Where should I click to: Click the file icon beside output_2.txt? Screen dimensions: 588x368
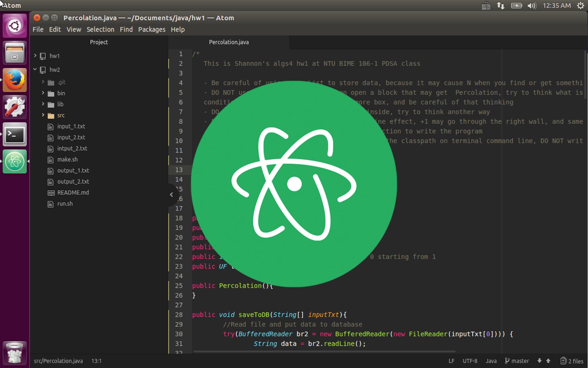tap(51, 182)
